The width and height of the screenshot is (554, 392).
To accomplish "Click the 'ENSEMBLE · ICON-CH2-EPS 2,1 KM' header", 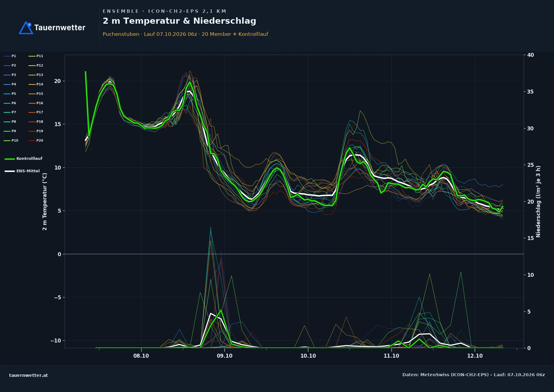I will [165, 11].
